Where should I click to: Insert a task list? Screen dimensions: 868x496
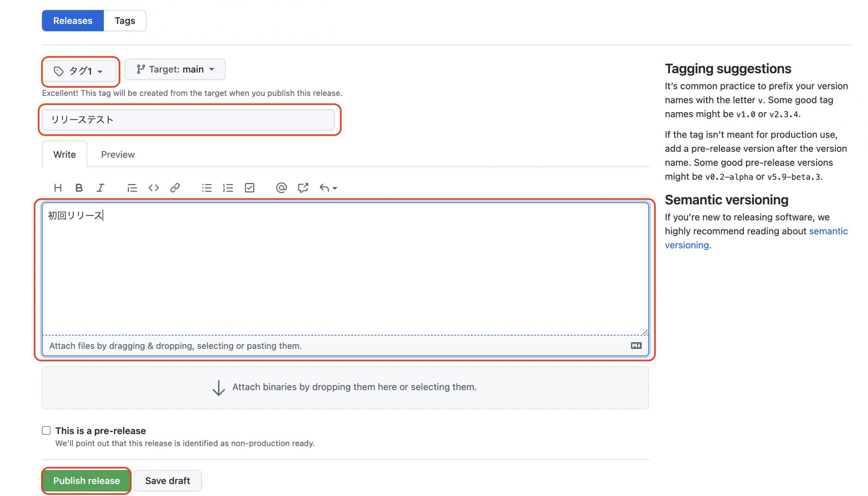click(x=249, y=188)
